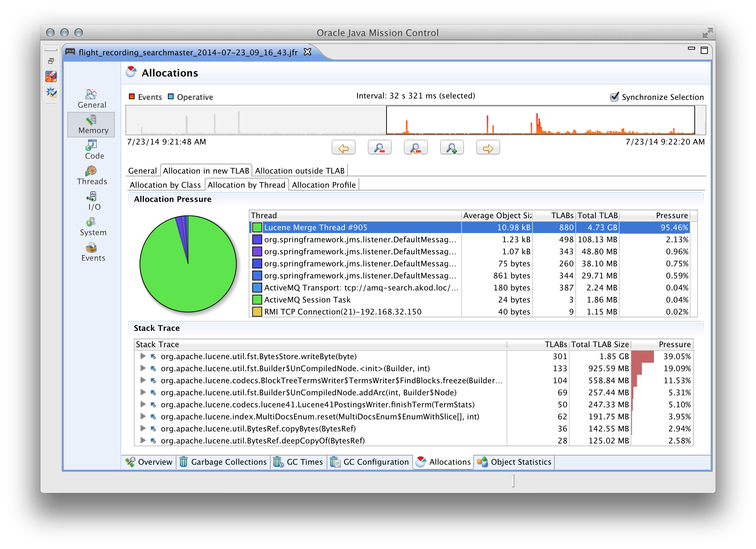This screenshot has height=549, width=756.
Task: Switch to Allocation by Class tab
Action: click(165, 185)
